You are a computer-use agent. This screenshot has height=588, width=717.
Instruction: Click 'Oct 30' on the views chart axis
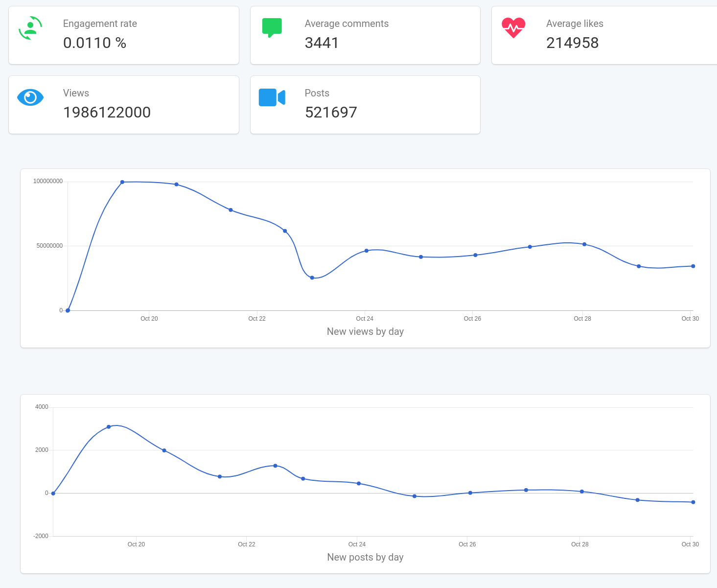690,319
